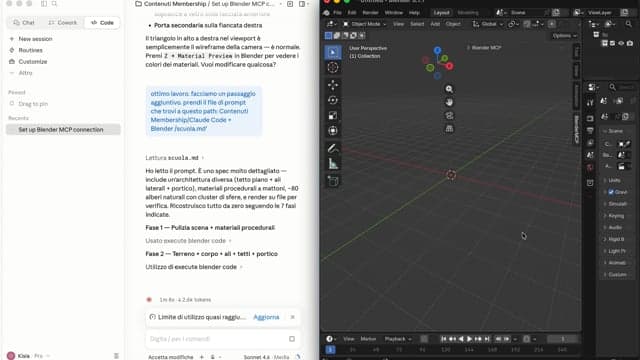The height and width of the screenshot is (360, 640).
Task: Toggle the first blue selection mode button
Action: (x=328, y=36)
